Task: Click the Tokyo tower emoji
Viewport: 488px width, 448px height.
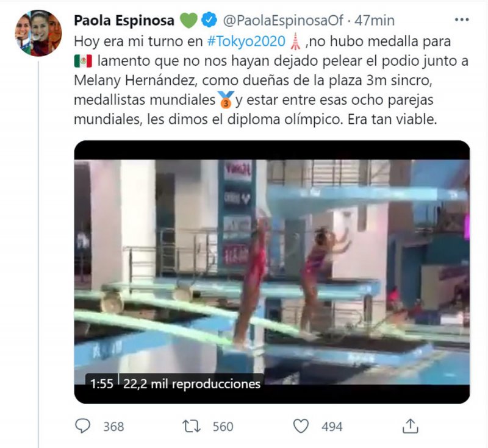Action: [295, 41]
